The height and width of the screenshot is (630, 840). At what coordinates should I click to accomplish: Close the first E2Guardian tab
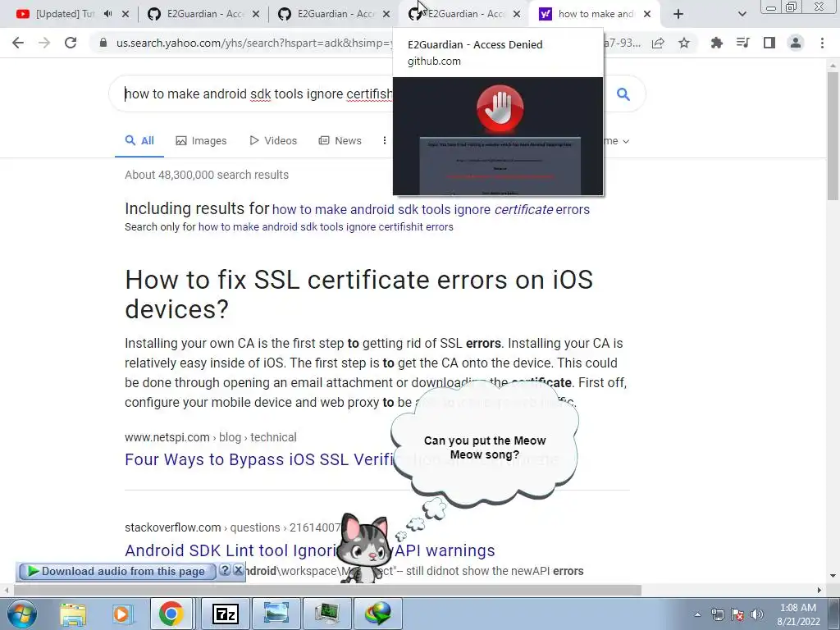(x=256, y=14)
